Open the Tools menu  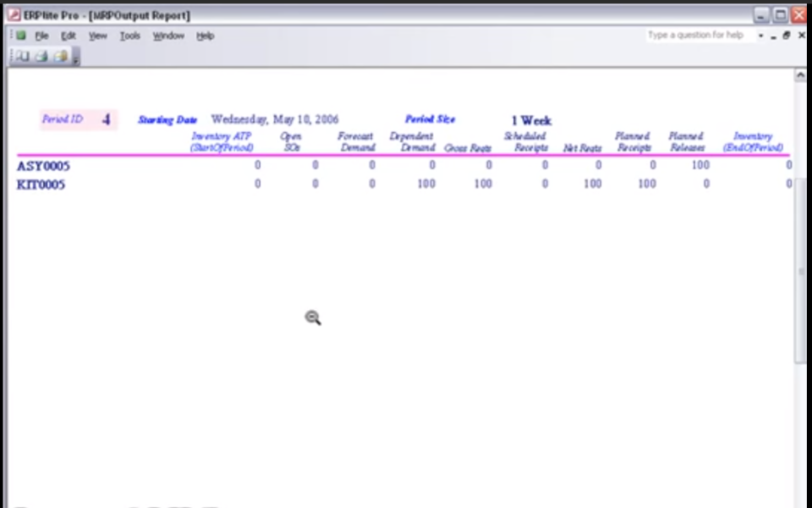coord(130,36)
